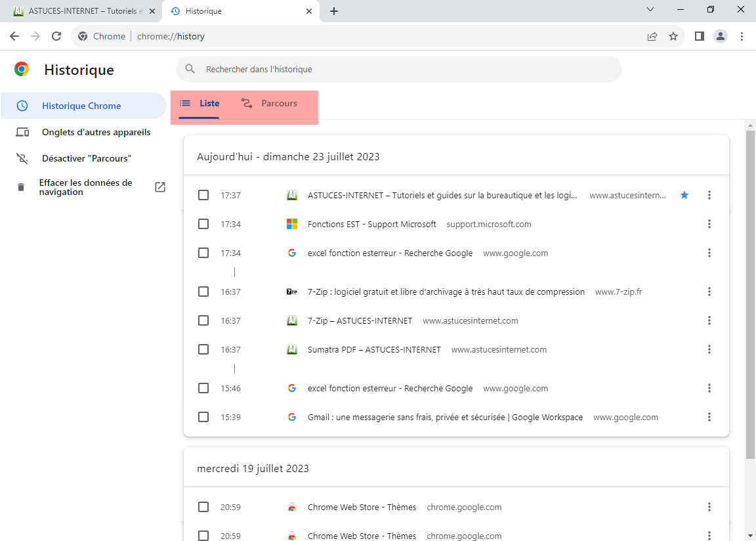Open the 7-Zip logiciel gratuit link
The width and height of the screenshot is (756, 541).
tap(446, 292)
